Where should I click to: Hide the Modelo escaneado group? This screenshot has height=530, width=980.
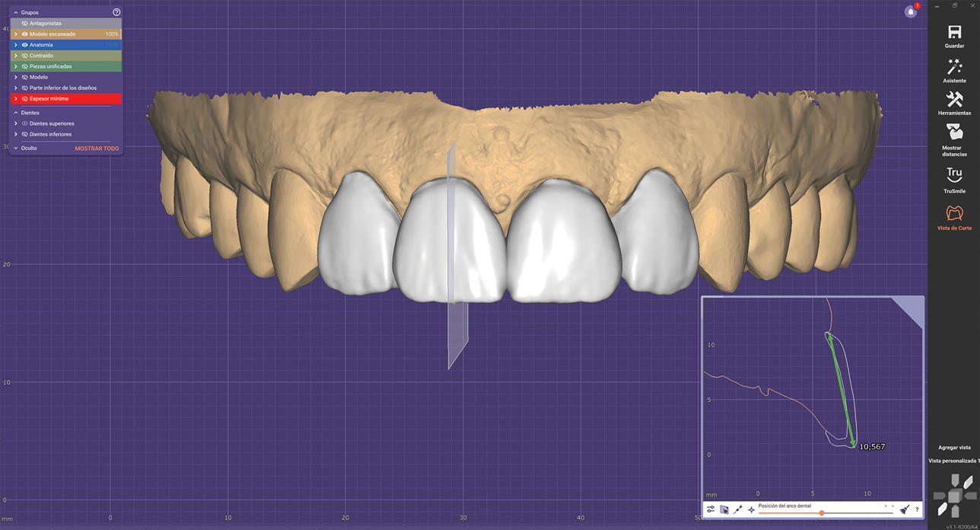tap(25, 34)
